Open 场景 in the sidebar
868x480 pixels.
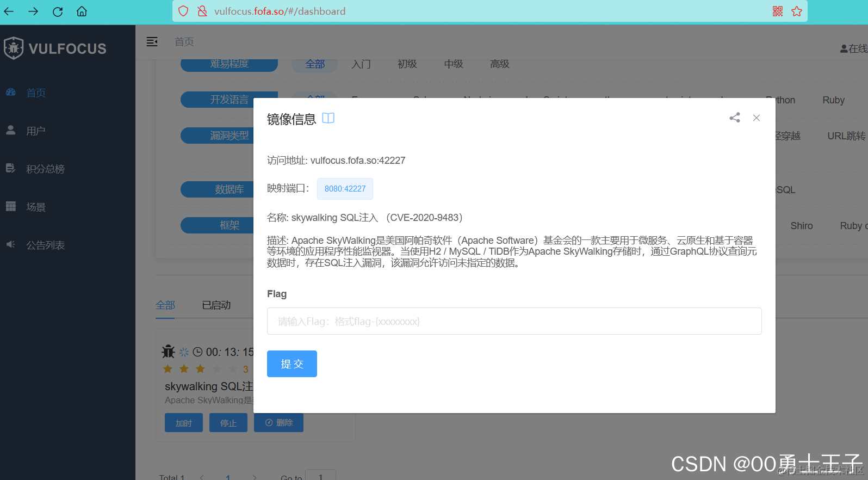[x=36, y=207]
